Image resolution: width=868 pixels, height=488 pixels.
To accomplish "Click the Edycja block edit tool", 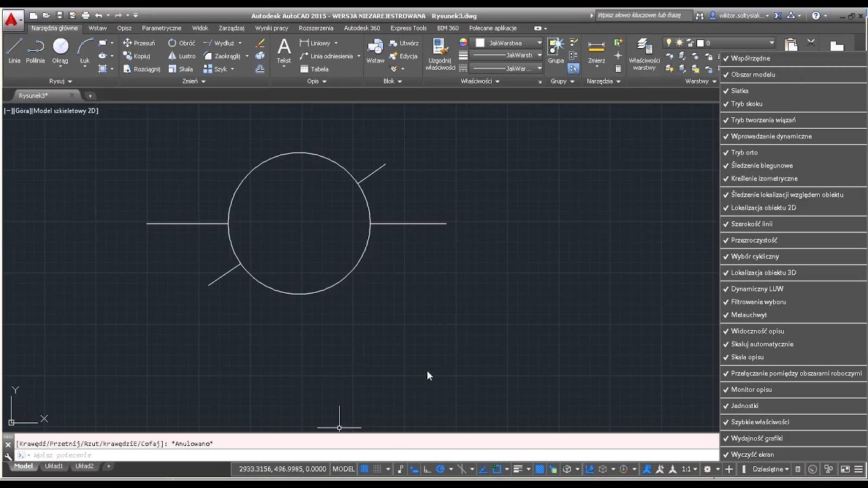I will [403, 56].
